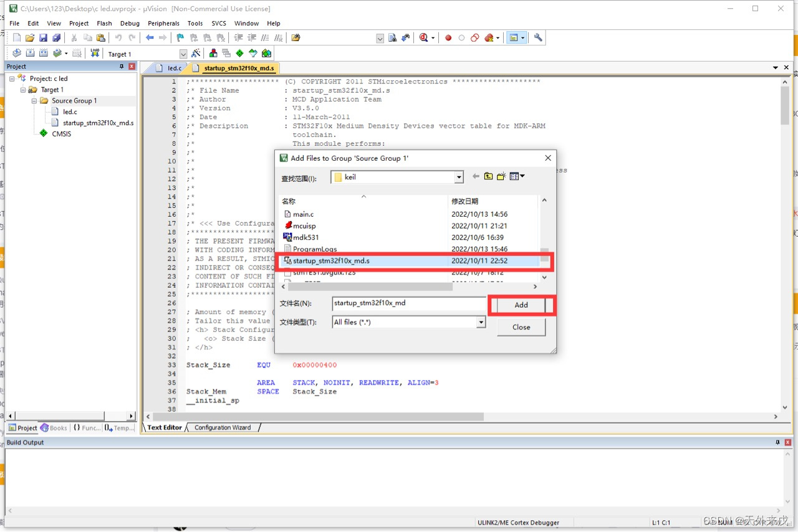Close the Project panel with red X
The height and width of the screenshot is (532, 798).
132,67
